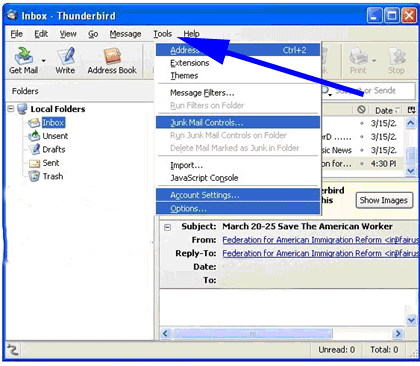Select the Drafts folder

pyautogui.click(x=54, y=149)
